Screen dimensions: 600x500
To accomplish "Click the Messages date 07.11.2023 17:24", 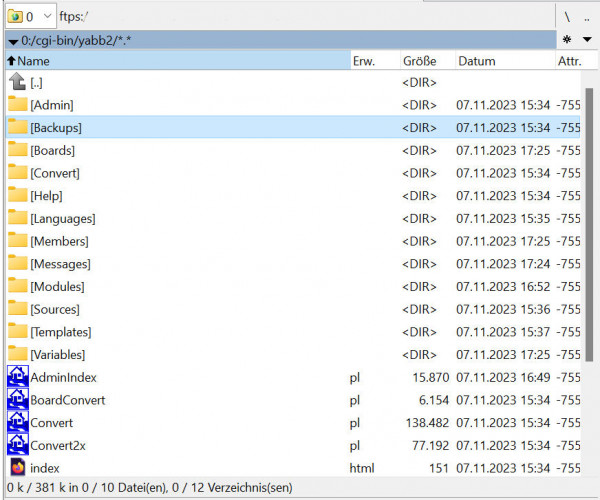I will 503,264.
